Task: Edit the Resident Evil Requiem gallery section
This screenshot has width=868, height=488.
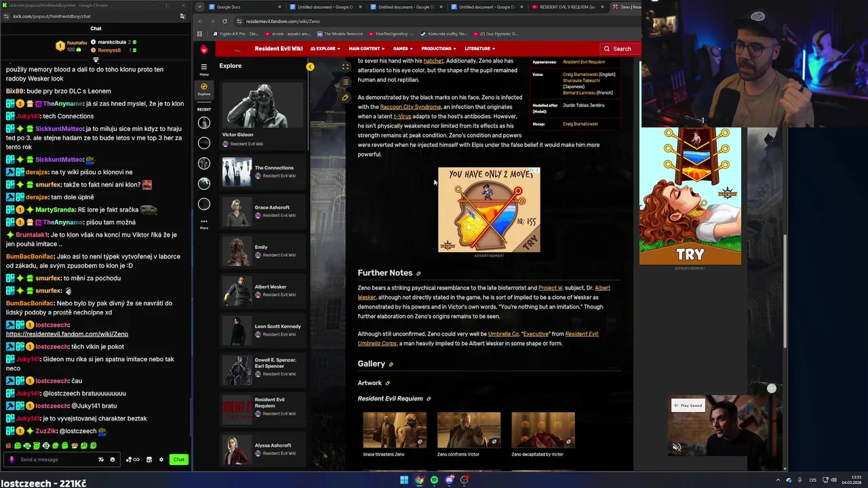Action: (428, 399)
